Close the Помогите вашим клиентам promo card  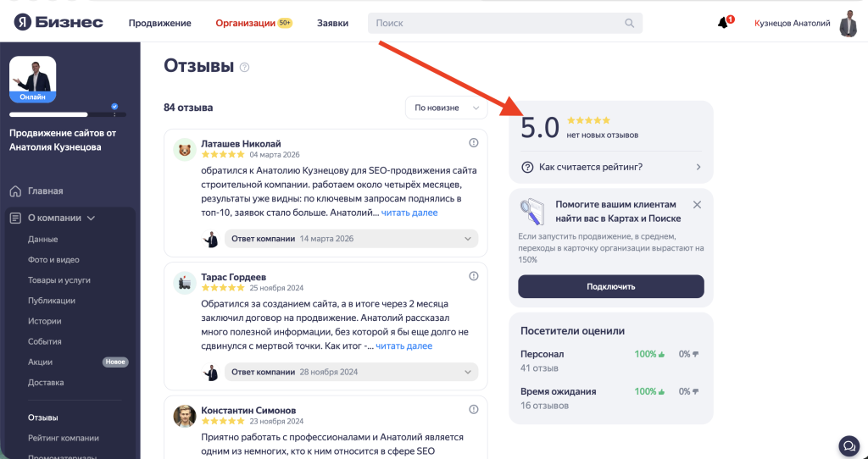coord(697,205)
